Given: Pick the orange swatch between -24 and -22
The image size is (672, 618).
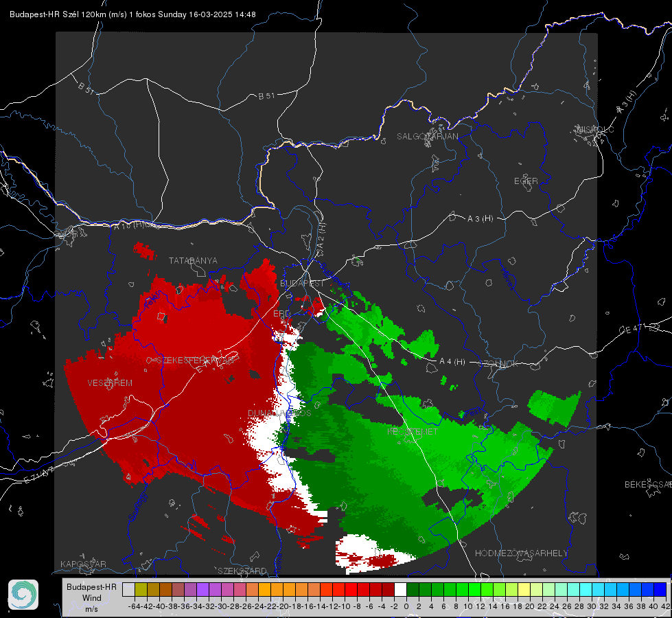Looking at the screenshot, I should point(264,589).
